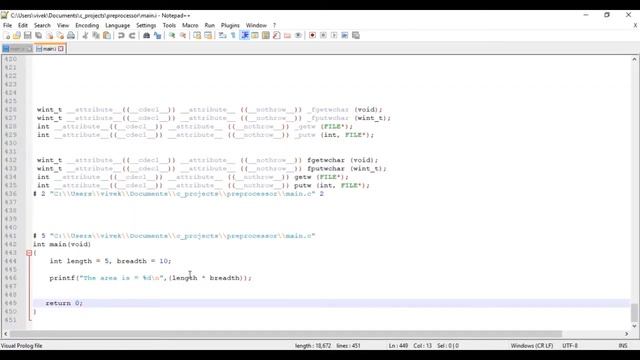Open the Edit menu
The height and width of the screenshot is (360, 640).
click(23, 25)
